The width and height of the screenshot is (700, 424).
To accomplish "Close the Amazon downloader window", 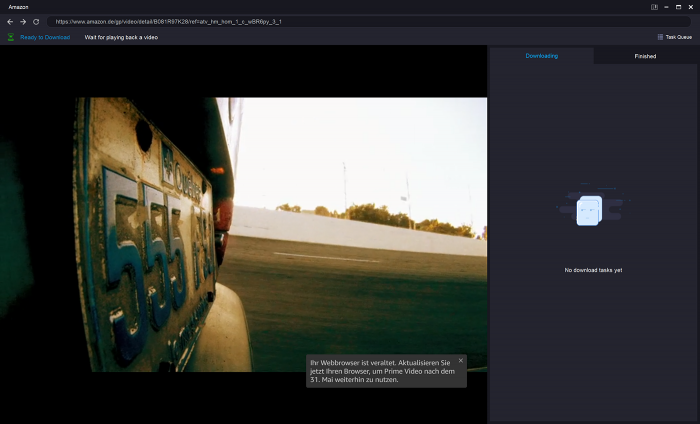I will coord(691,7).
